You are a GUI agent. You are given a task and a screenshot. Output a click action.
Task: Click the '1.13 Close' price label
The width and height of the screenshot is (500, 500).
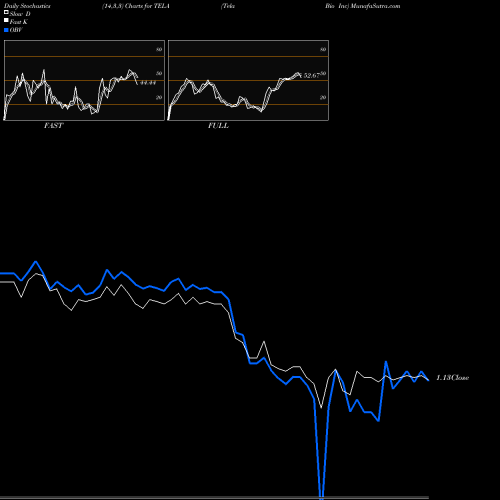(x=453, y=378)
